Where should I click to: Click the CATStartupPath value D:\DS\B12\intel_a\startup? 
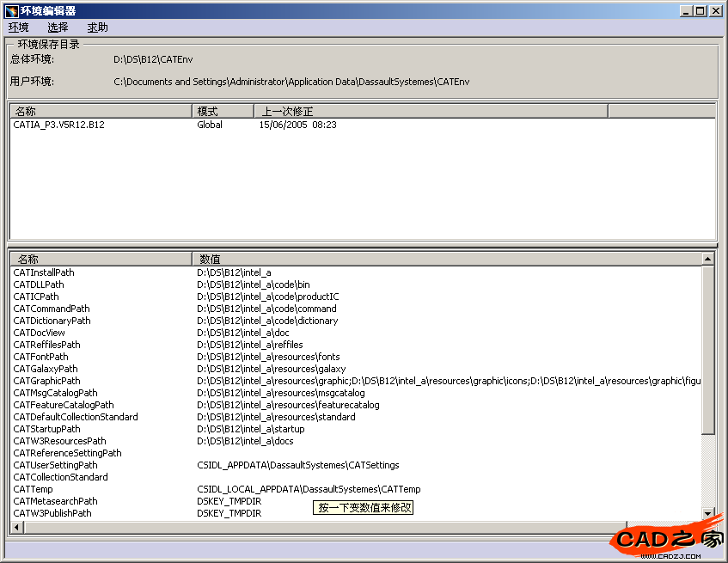point(250,429)
